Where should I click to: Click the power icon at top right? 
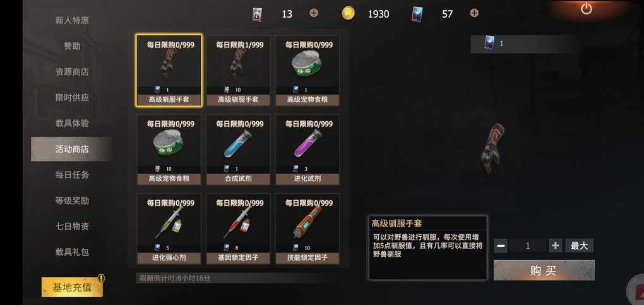pyautogui.click(x=586, y=9)
